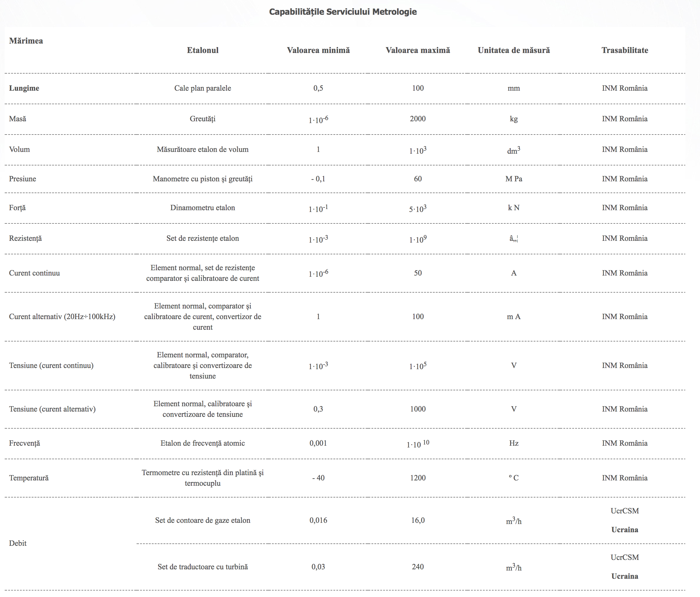
Task: Click the 'Debit' row label
Action: [18, 543]
